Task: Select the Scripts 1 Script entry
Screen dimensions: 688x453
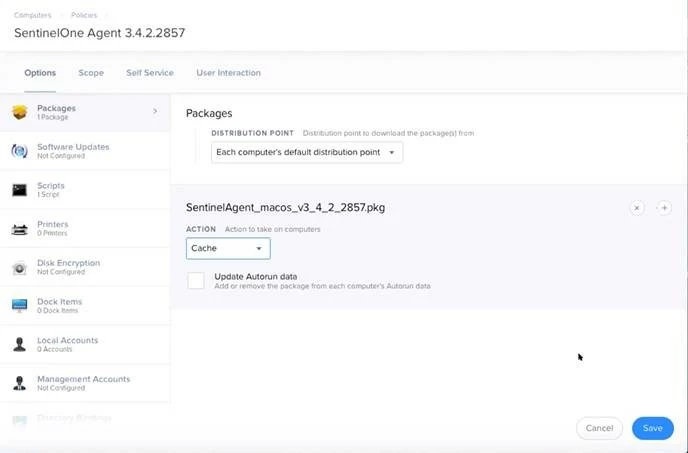Action: [85, 190]
